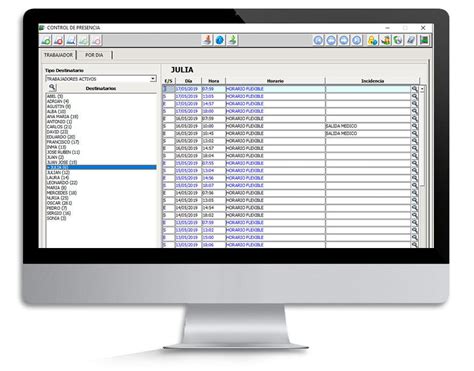Viewport: 474px width, 371px height.
Task: Select CARLOS in the Destinatarios list
Action: click(x=59, y=127)
